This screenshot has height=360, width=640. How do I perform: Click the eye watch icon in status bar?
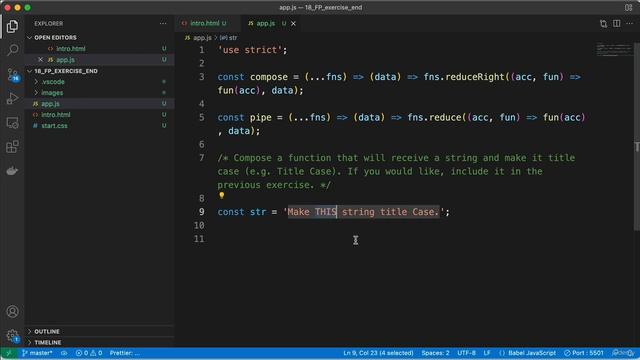pos(64,353)
